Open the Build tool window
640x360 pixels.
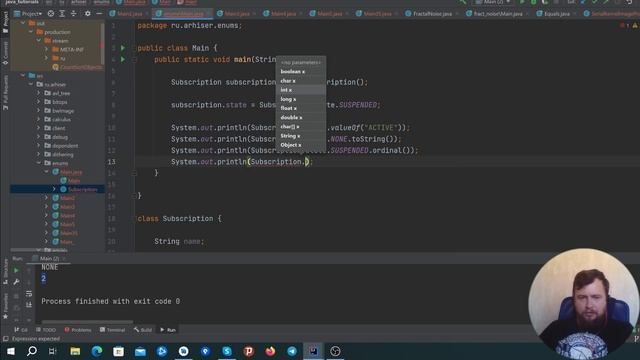click(x=142, y=329)
